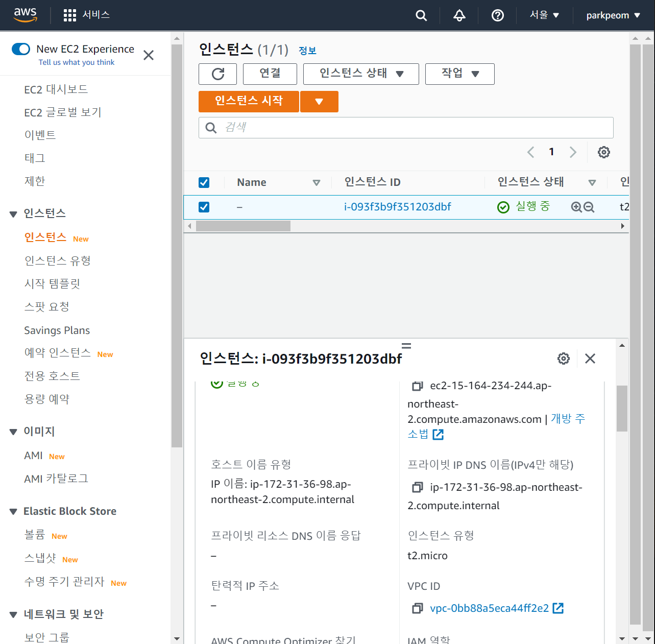This screenshot has height=644, width=655.
Task: Open instance ID i-093f3b9f351203dbf link
Action: [x=398, y=207]
